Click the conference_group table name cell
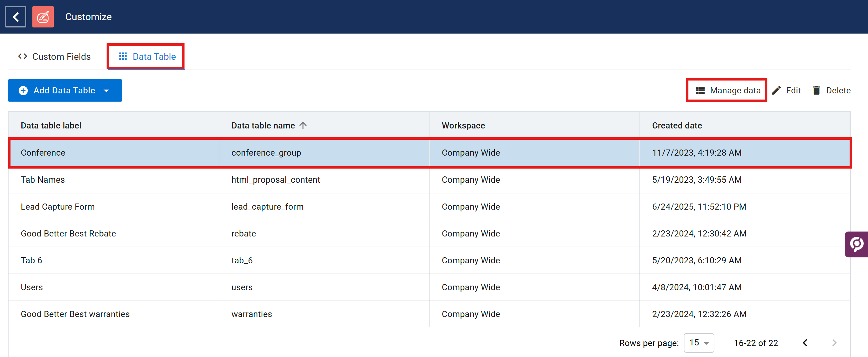The height and width of the screenshot is (357, 868). (x=266, y=153)
